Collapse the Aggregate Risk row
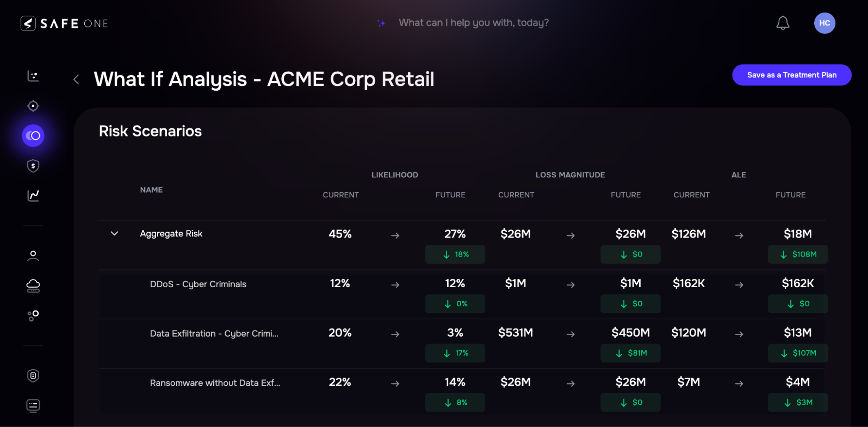868x427 pixels. click(x=114, y=233)
